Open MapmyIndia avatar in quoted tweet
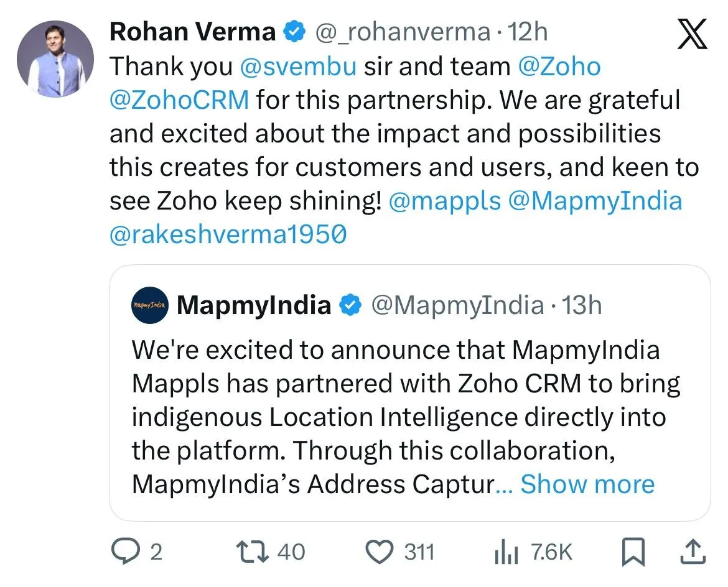The width and height of the screenshot is (728, 587). coord(150,305)
